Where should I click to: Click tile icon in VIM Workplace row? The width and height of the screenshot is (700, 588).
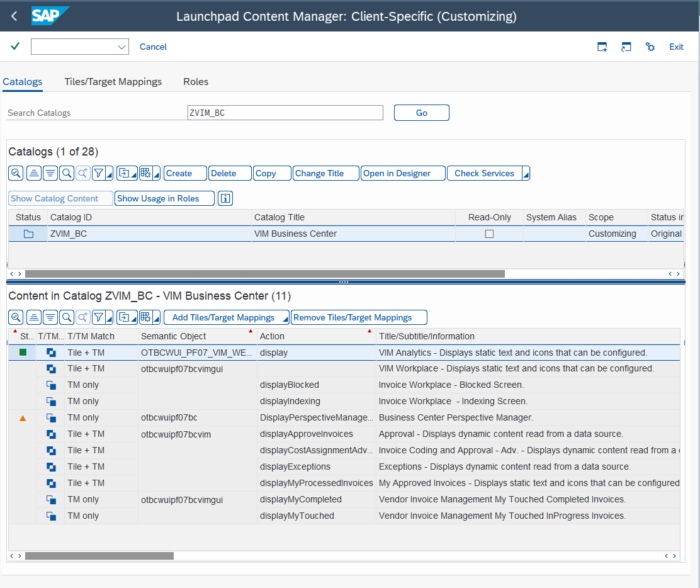coord(52,369)
